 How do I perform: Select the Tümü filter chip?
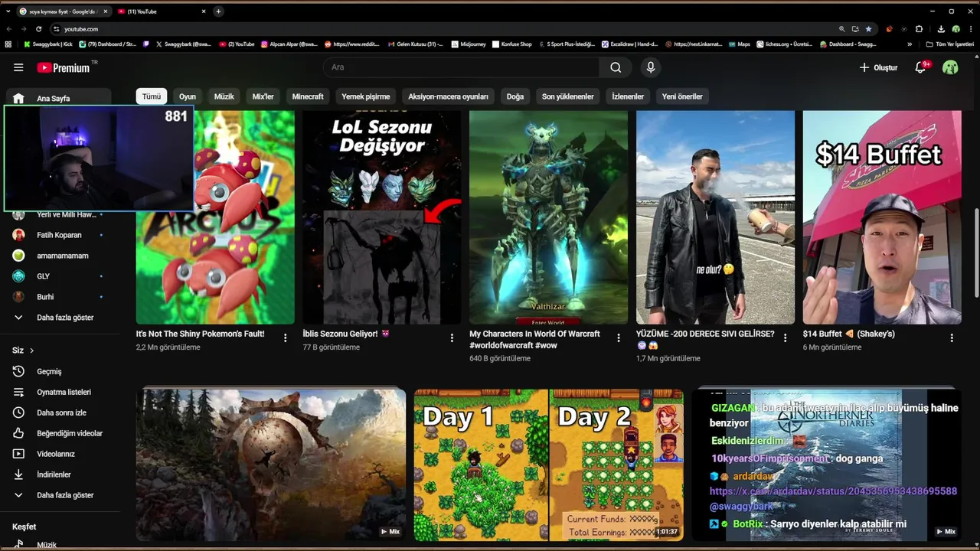[152, 96]
